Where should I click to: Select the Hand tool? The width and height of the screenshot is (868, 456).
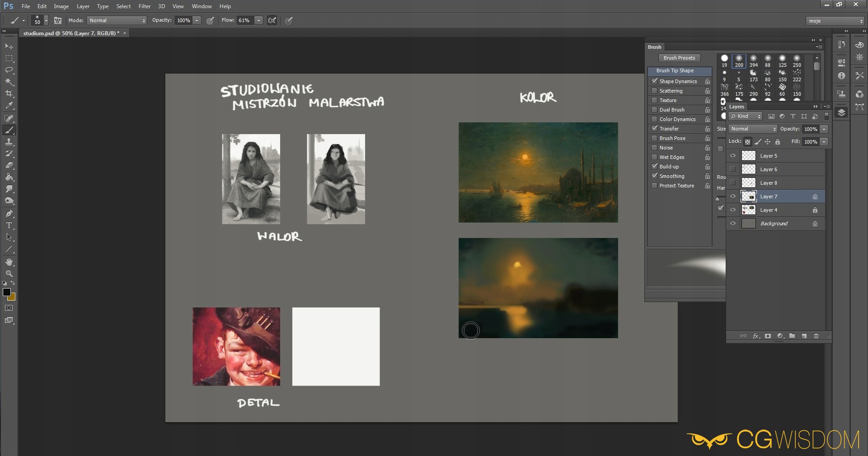[9, 262]
